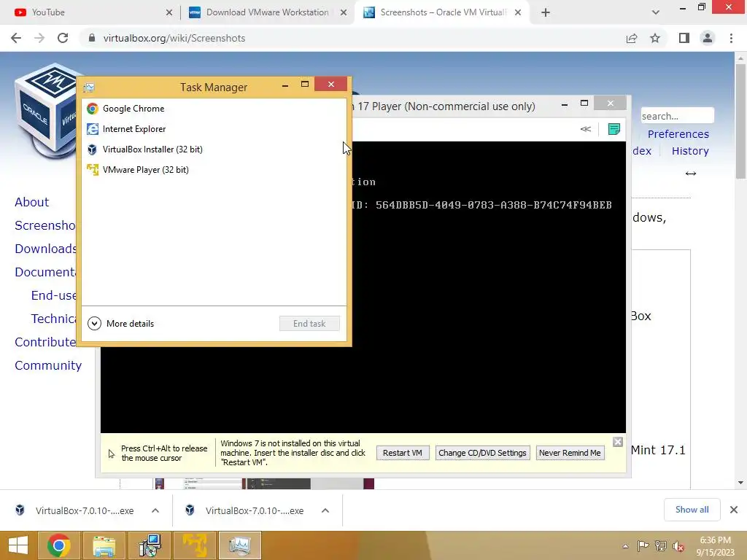Show hidden system tray icons
The image size is (747, 560).
tap(625, 546)
